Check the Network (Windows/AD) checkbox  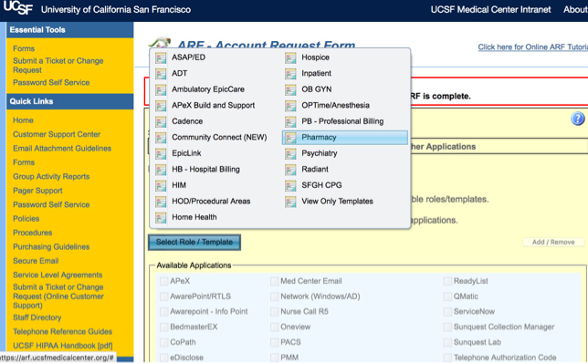pos(275,296)
